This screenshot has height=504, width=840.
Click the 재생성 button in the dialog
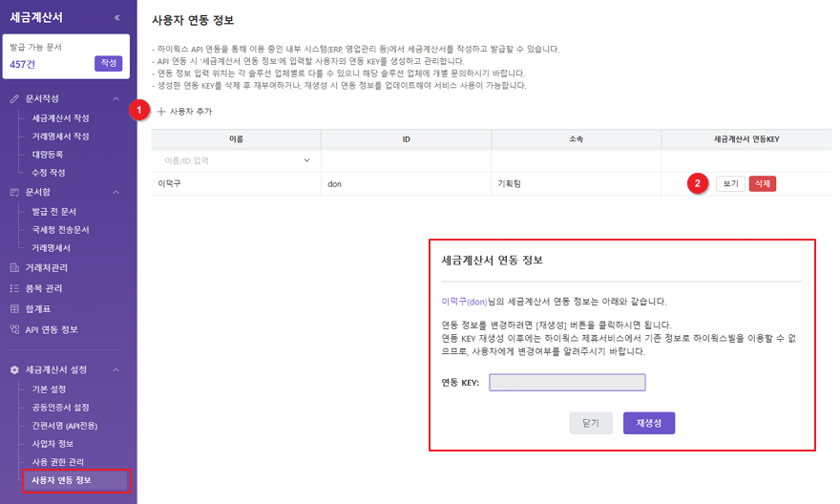(649, 423)
